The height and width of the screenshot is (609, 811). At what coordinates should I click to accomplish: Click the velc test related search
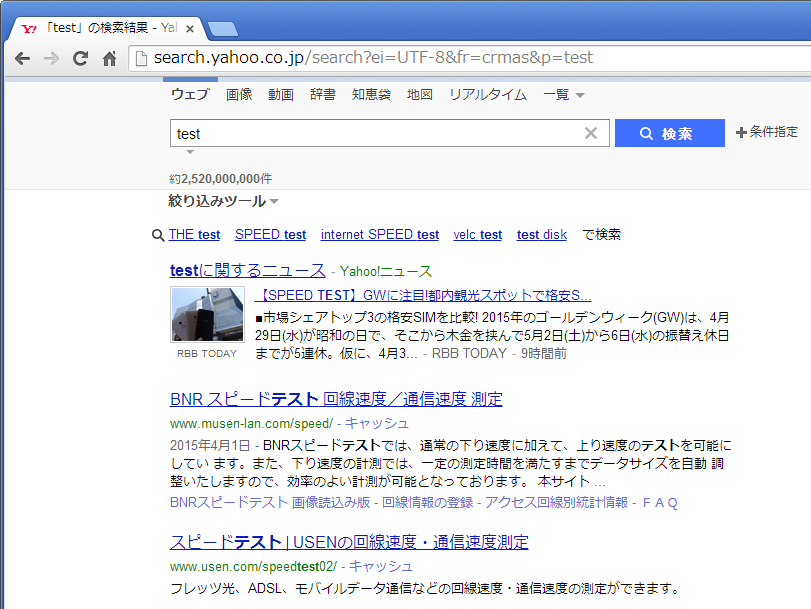(x=477, y=234)
